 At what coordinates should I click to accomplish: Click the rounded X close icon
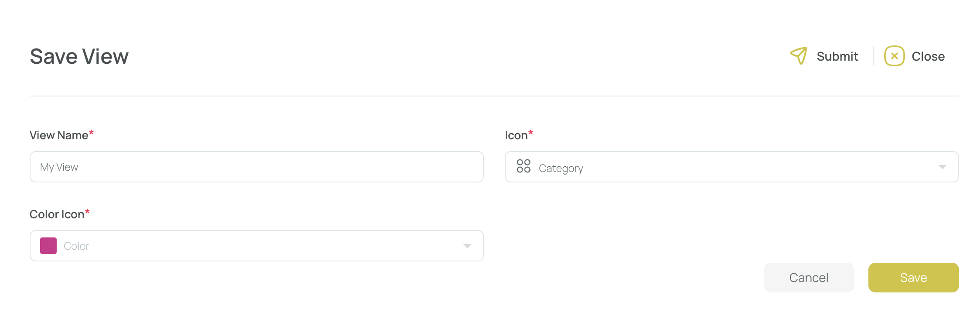[894, 56]
